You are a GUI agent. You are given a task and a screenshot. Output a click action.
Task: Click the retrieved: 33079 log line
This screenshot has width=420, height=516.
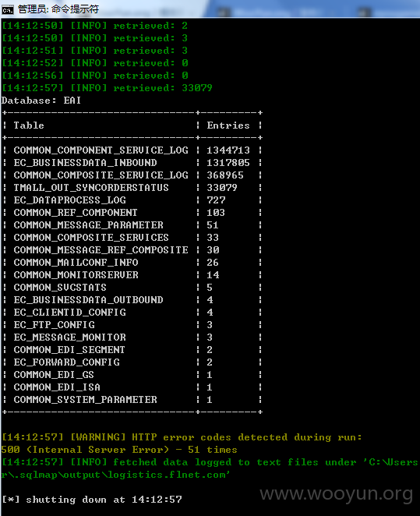[107, 88]
